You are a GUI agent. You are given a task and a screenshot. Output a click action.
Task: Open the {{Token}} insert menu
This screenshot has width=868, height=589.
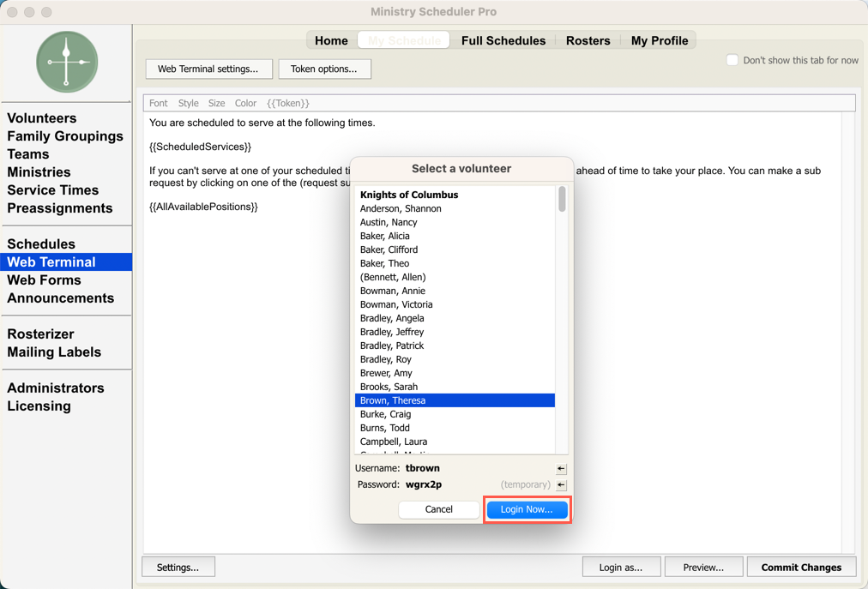[x=288, y=103]
